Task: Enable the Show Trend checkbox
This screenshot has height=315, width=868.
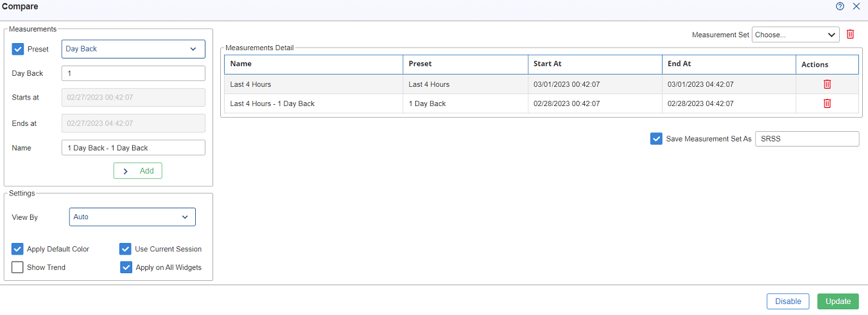Action: [17, 267]
